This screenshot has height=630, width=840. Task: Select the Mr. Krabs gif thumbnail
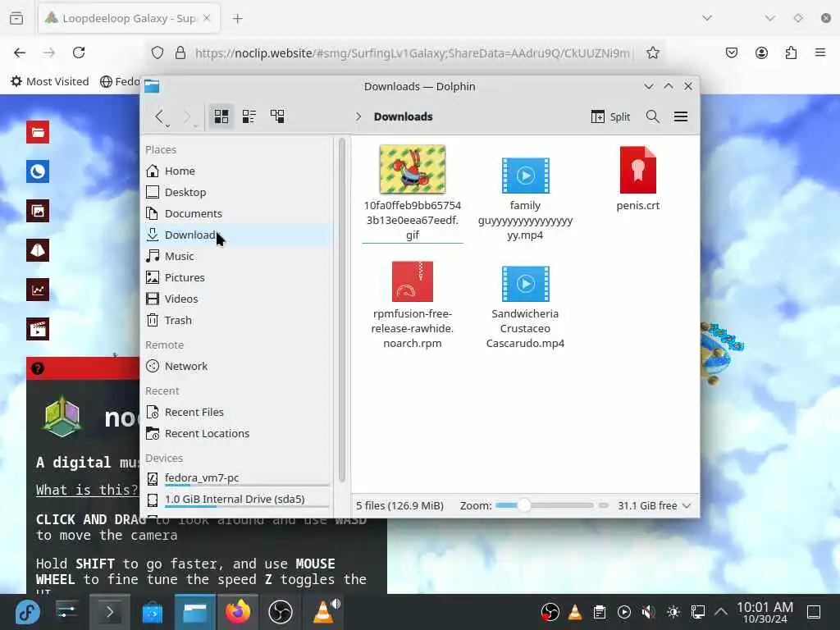point(413,169)
